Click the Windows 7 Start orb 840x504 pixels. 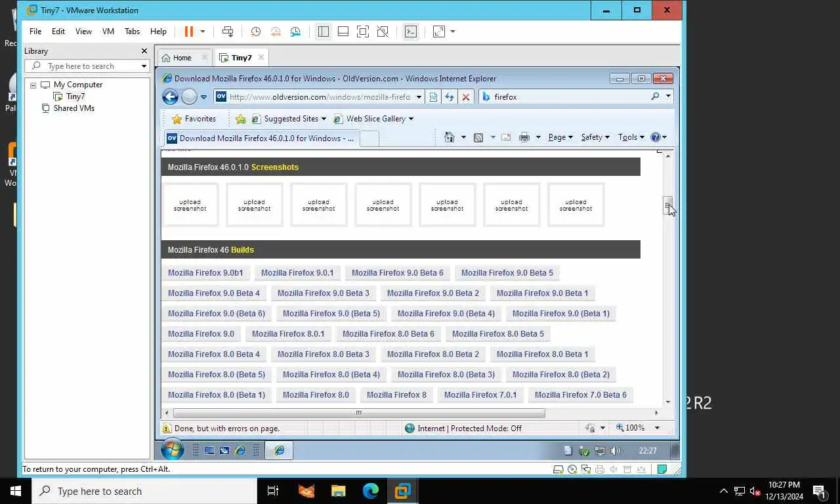pos(173,450)
